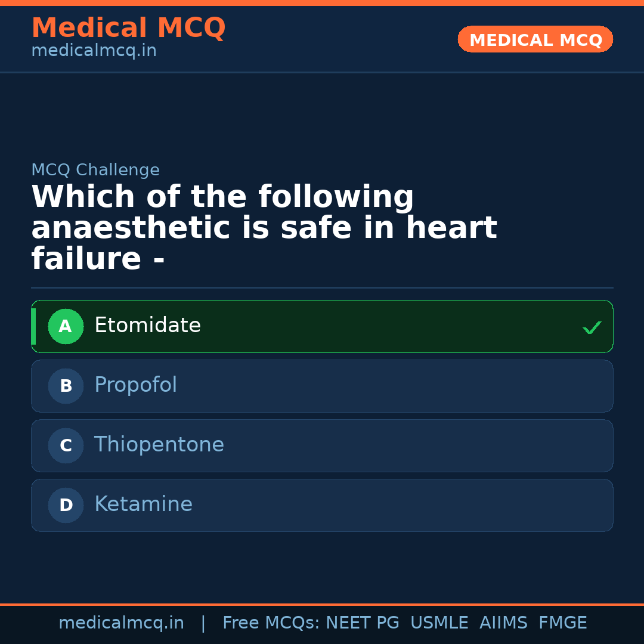Click the circled letter D badge
This screenshot has height=644, width=644.
[x=66, y=505]
